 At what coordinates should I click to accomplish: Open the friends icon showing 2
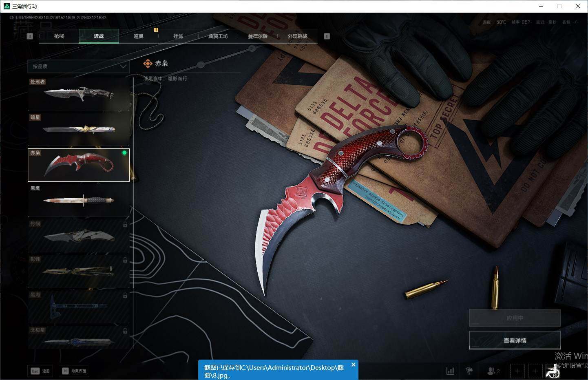pyautogui.click(x=493, y=371)
